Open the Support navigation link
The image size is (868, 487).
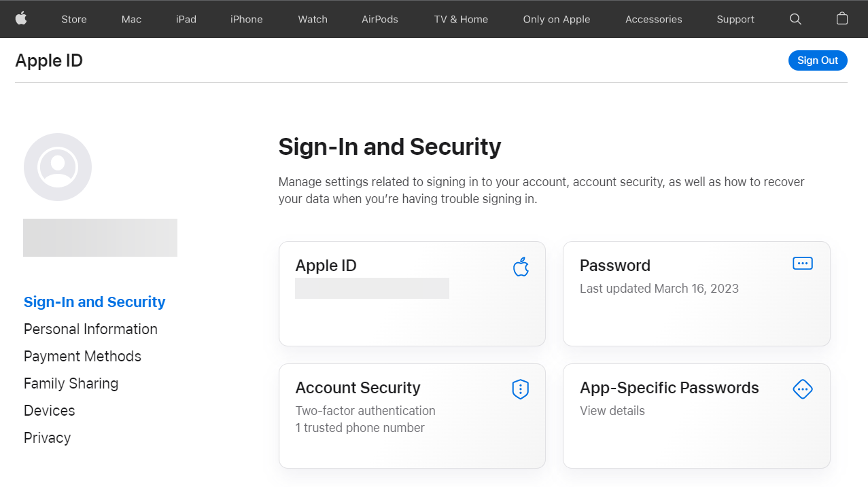(x=735, y=19)
